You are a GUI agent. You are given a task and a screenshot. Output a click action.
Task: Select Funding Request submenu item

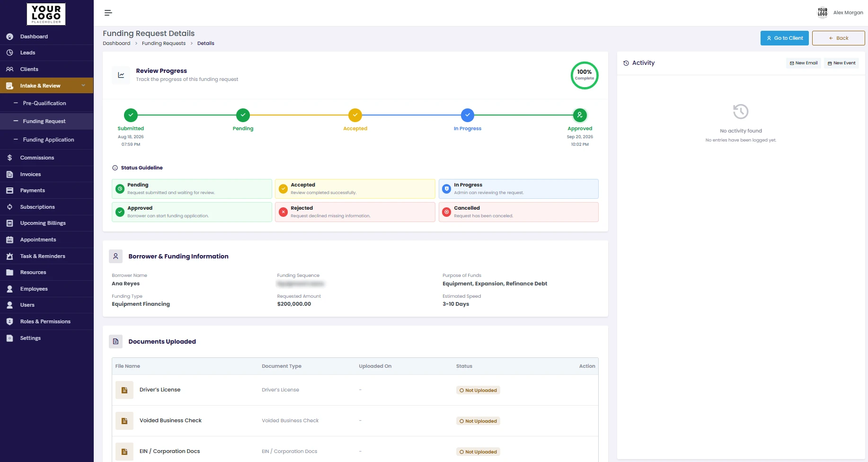46,121
